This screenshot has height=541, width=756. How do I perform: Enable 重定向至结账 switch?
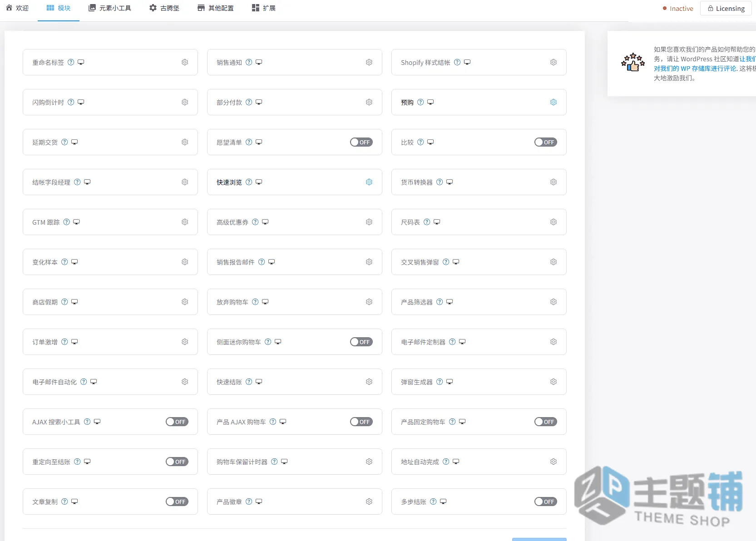click(x=177, y=462)
